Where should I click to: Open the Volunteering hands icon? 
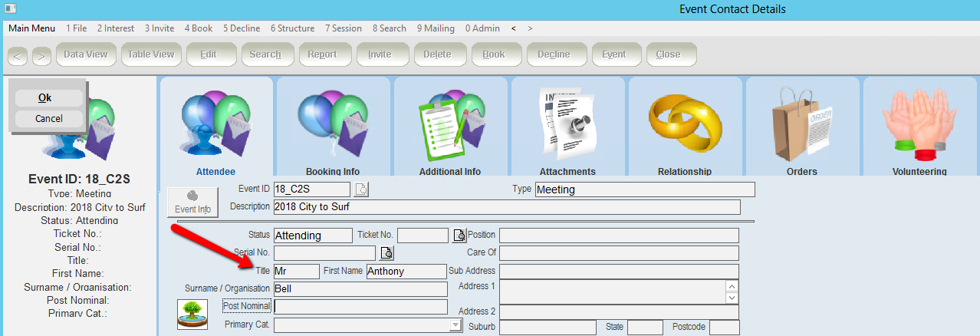pos(919,123)
